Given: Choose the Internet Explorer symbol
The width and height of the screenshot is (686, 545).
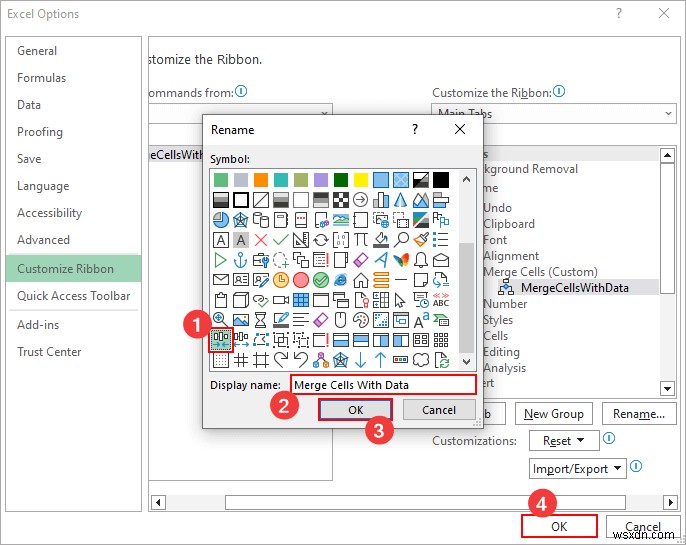Looking at the screenshot, I should click(x=340, y=280).
